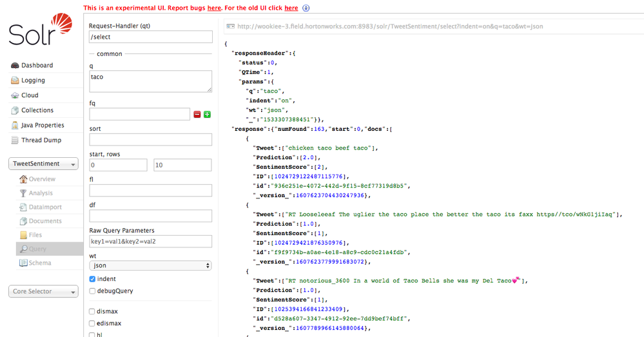Click green plus button beside fq field
This screenshot has width=644, height=337.
pyautogui.click(x=208, y=114)
